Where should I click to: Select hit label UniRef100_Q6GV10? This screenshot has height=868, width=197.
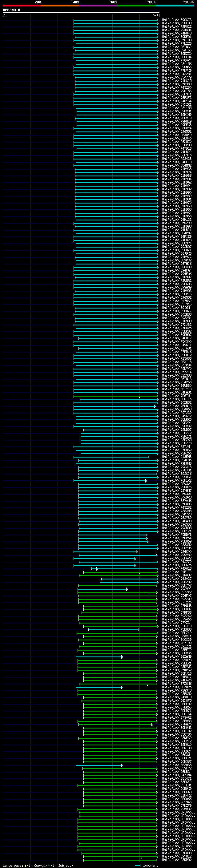point(177,118)
